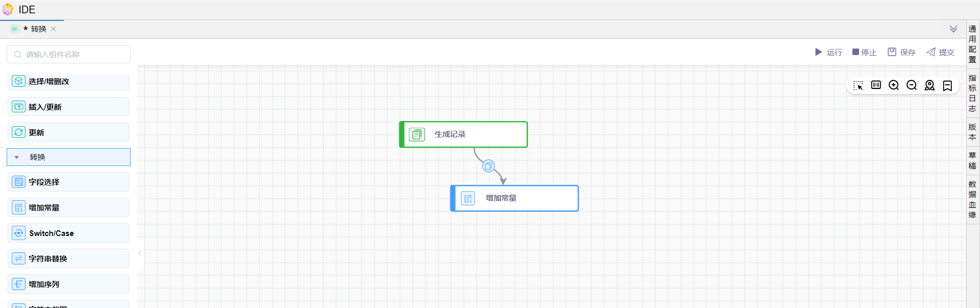Open the 数据血缘 side tab

pos(972,199)
